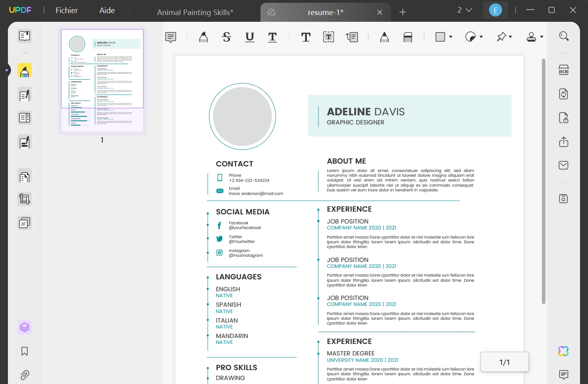Image resolution: width=588 pixels, height=384 pixels.
Task: Open the Reader mode icon in left sidebar
Action: 25,36
